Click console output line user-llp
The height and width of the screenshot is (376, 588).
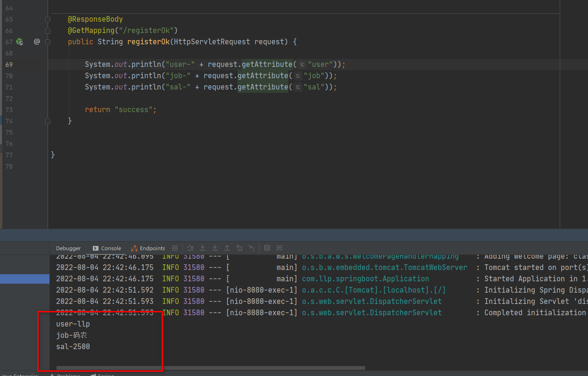pyautogui.click(x=73, y=324)
